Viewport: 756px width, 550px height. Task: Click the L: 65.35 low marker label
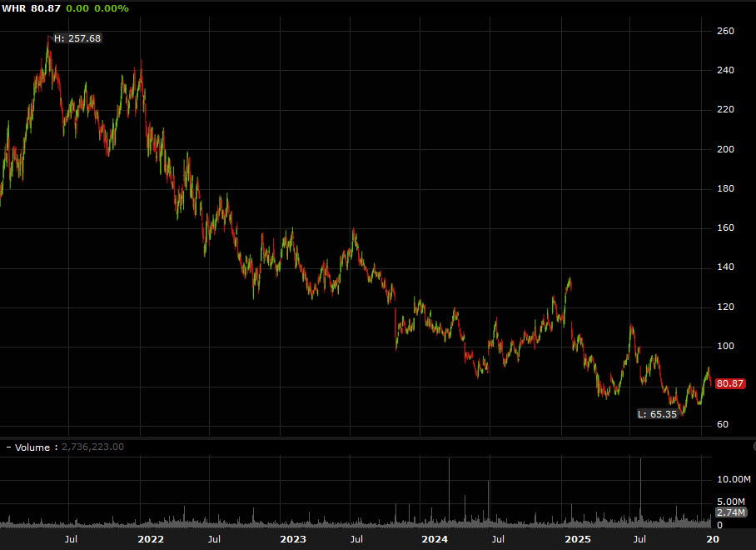(657, 412)
